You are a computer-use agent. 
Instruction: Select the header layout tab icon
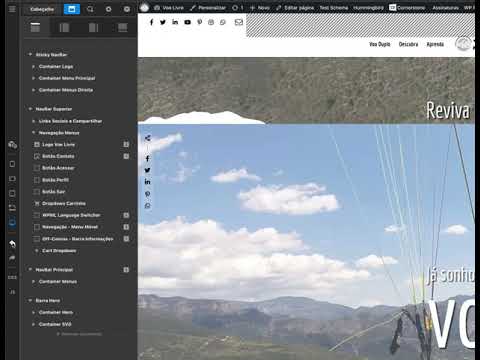pyautogui.click(x=35, y=27)
